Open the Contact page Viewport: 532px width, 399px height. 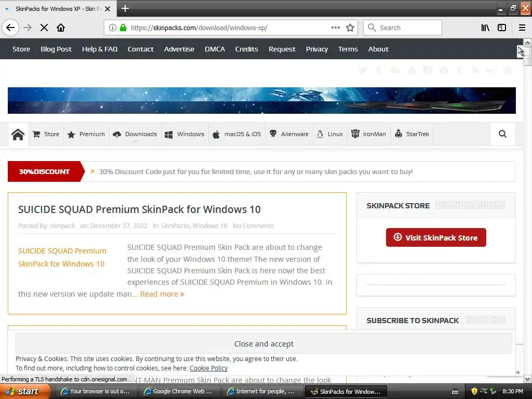pos(140,49)
